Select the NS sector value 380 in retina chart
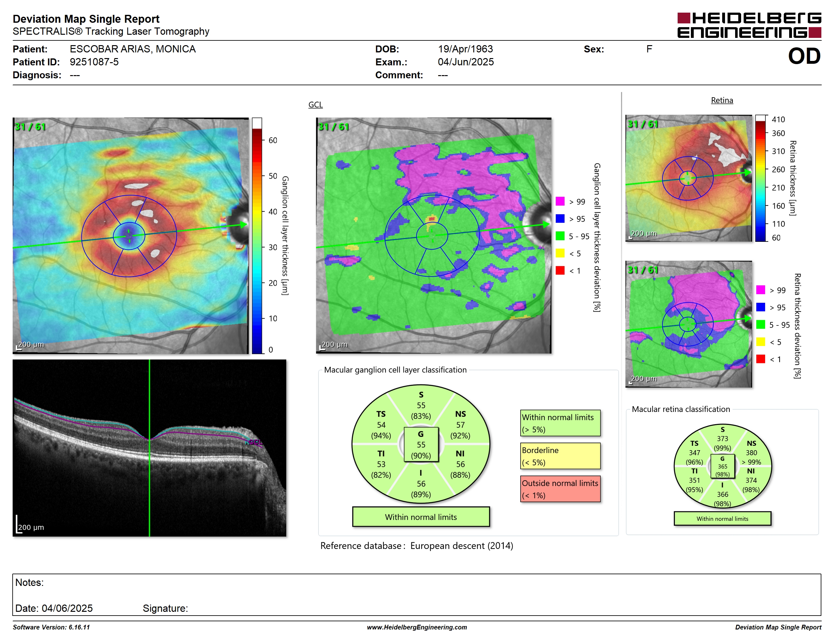The image size is (834, 644). [x=751, y=453]
